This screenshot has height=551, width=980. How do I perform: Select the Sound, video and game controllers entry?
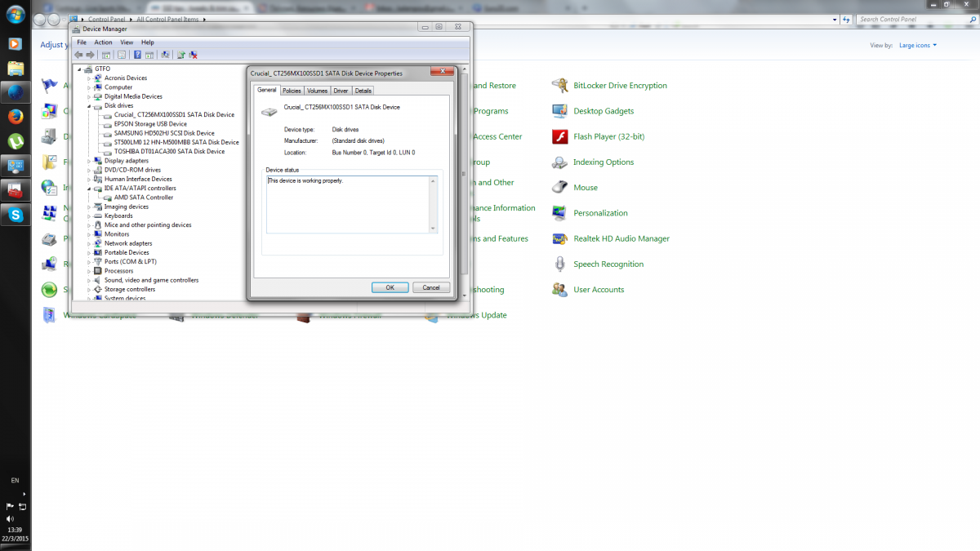(151, 280)
